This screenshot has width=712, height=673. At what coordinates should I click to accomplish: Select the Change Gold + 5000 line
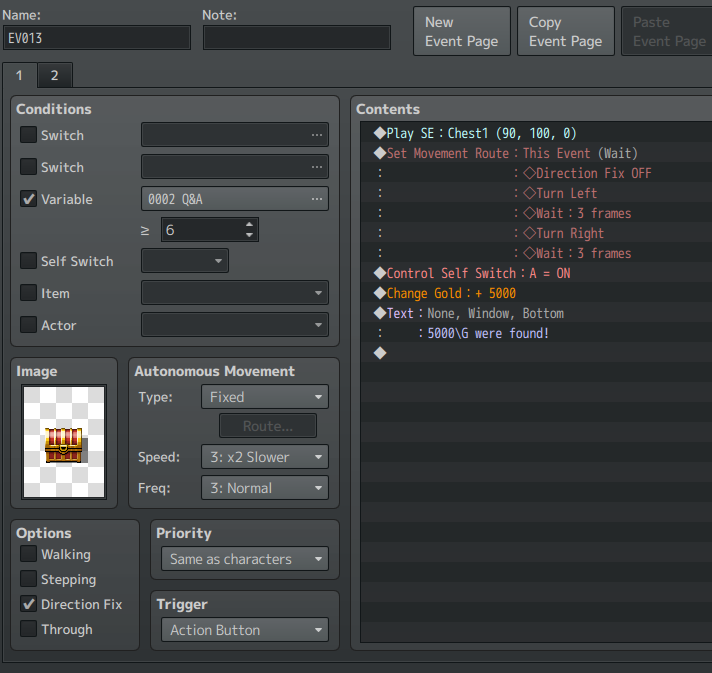536,293
